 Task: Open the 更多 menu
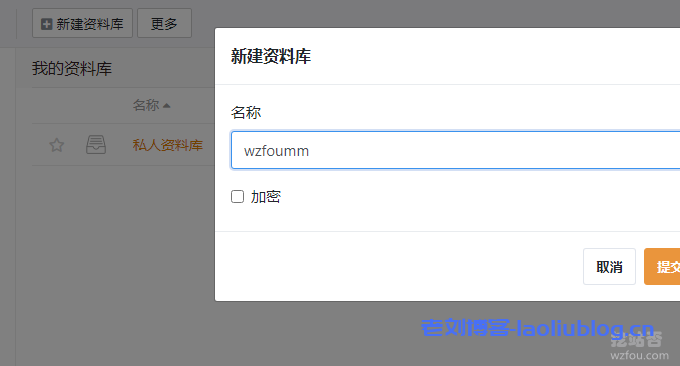pyautogui.click(x=164, y=23)
